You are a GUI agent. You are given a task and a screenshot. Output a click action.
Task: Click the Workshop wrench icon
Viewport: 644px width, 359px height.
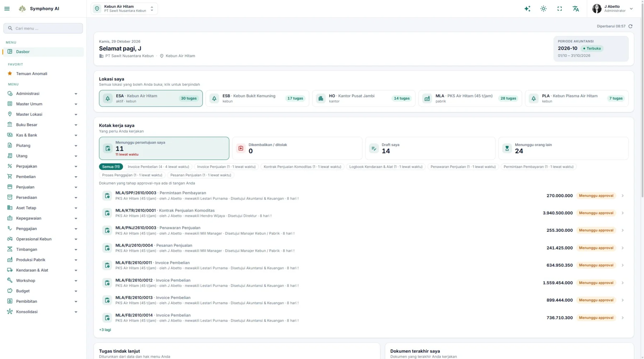click(x=10, y=280)
